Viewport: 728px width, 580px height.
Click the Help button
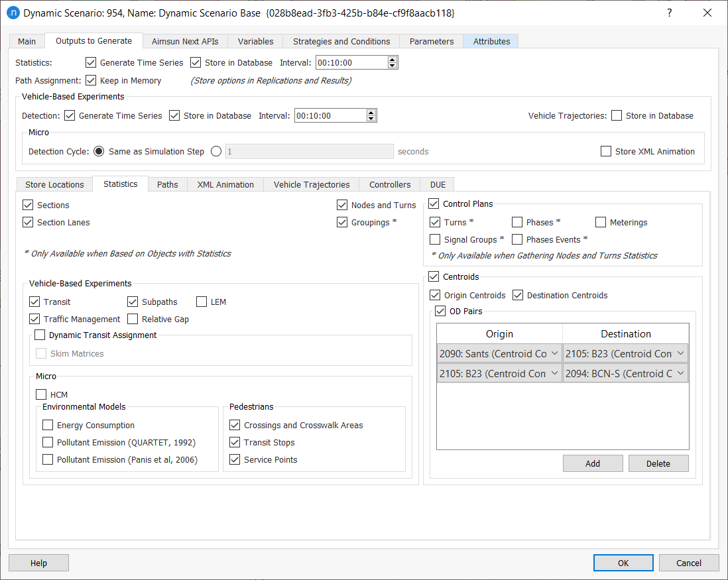pos(38,563)
